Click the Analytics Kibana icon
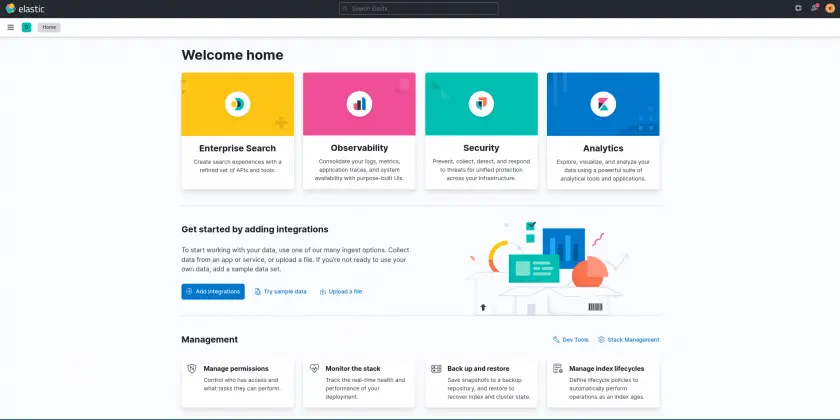 603,103
